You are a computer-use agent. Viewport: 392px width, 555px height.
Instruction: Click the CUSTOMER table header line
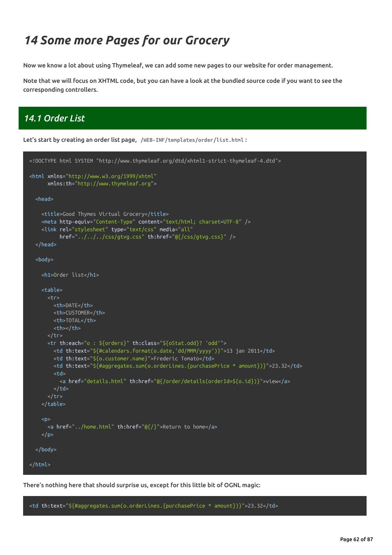pos(79,313)
